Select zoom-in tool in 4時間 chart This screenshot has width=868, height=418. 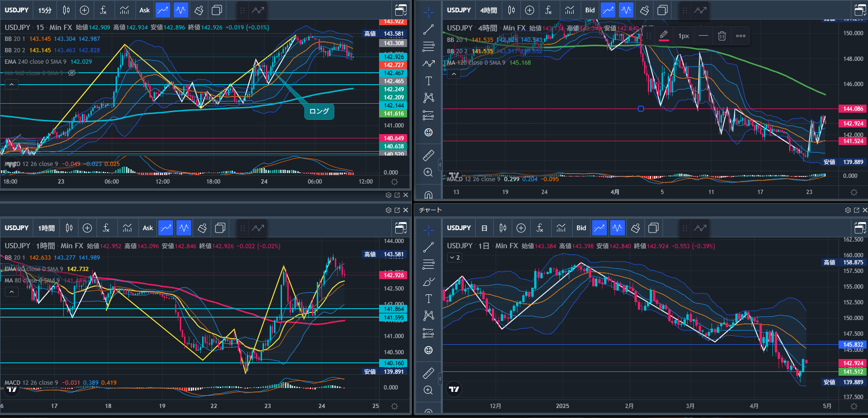click(x=429, y=173)
